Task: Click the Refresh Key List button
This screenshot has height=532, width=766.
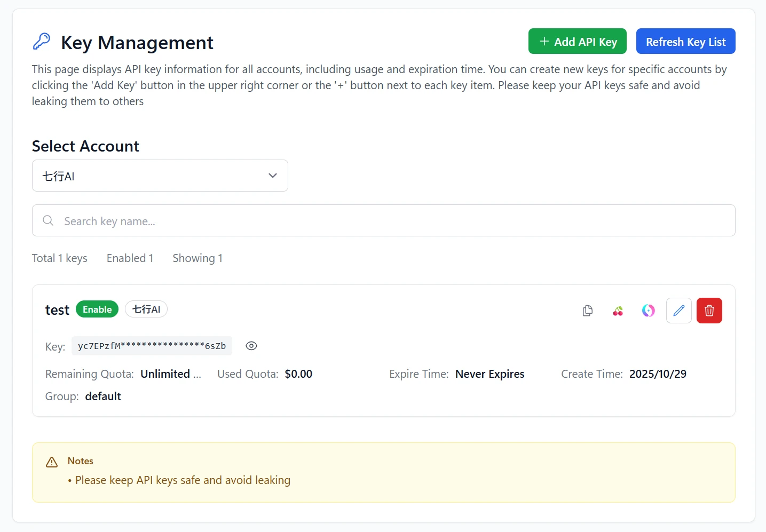Action: pos(686,41)
